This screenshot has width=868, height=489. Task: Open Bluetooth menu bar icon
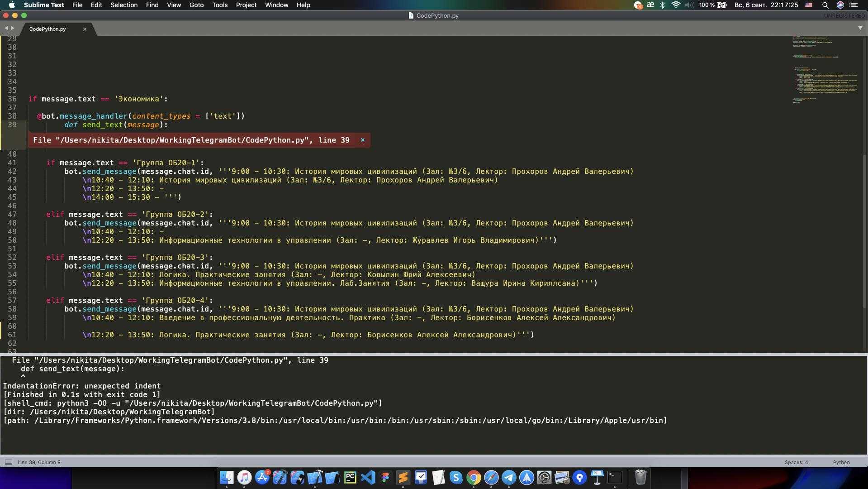pos(662,5)
